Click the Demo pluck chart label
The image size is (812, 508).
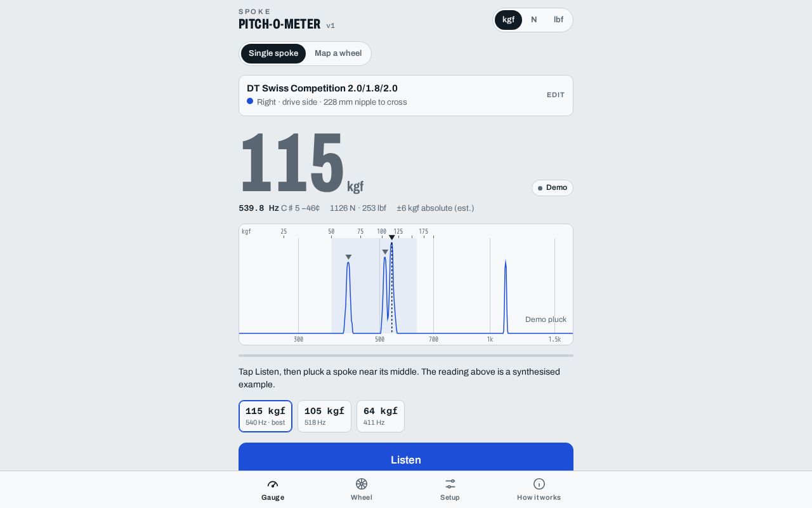(546, 319)
